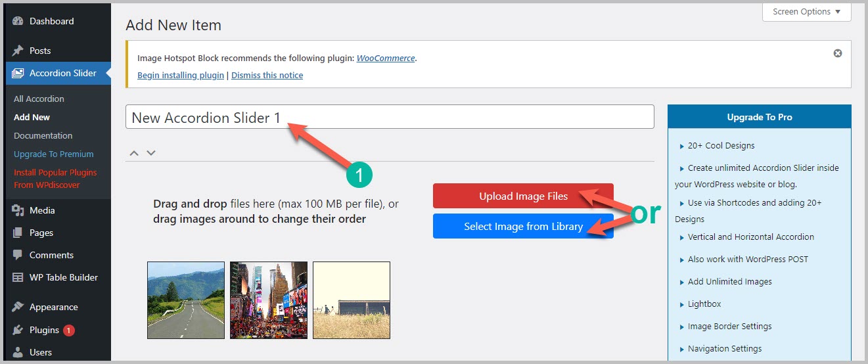868x364 pixels.
Task: Click the Plugins update count badge
Action: (x=69, y=330)
